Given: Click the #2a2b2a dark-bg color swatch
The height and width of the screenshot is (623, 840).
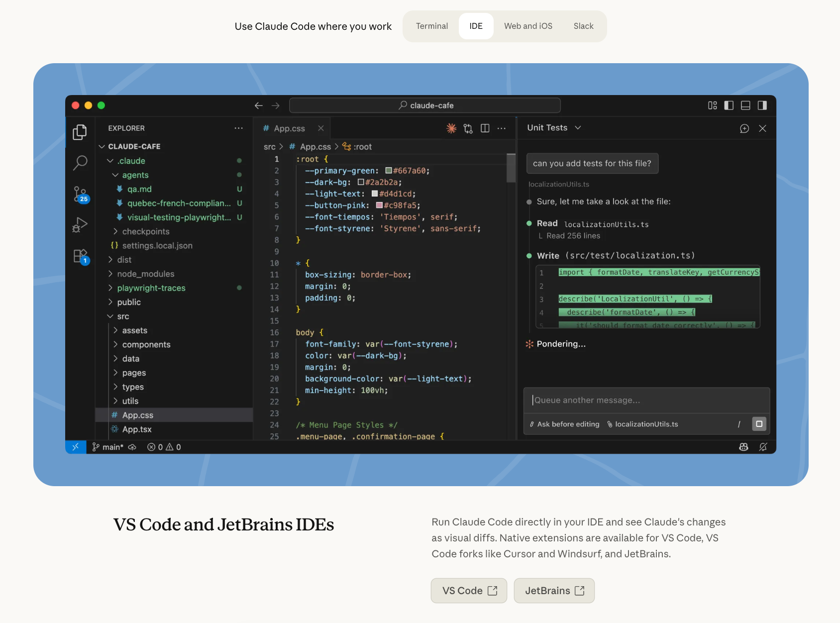Looking at the screenshot, I should [x=361, y=182].
